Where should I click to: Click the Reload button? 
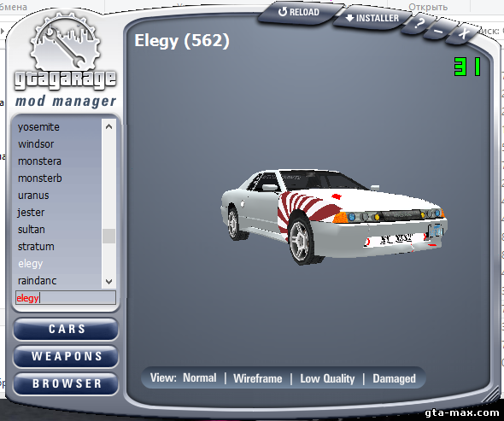point(299,13)
